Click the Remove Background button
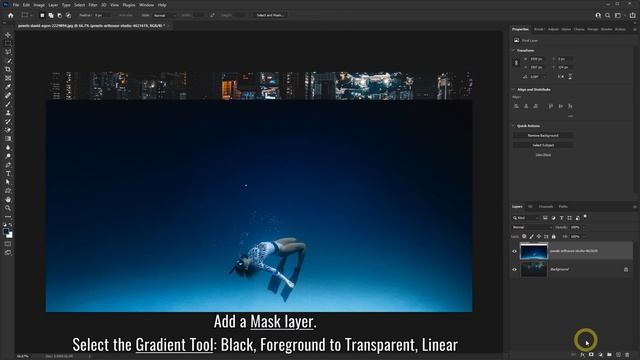The width and height of the screenshot is (640, 360). pyautogui.click(x=543, y=136)
